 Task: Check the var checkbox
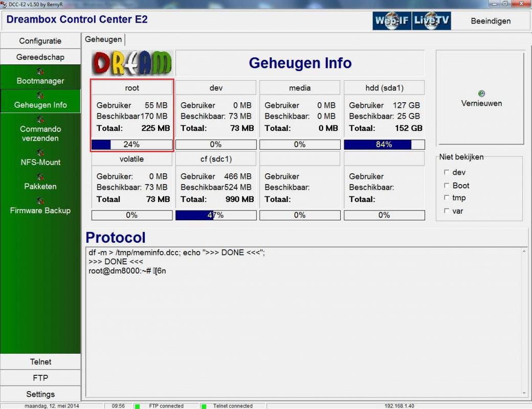[x=447, y=211]
